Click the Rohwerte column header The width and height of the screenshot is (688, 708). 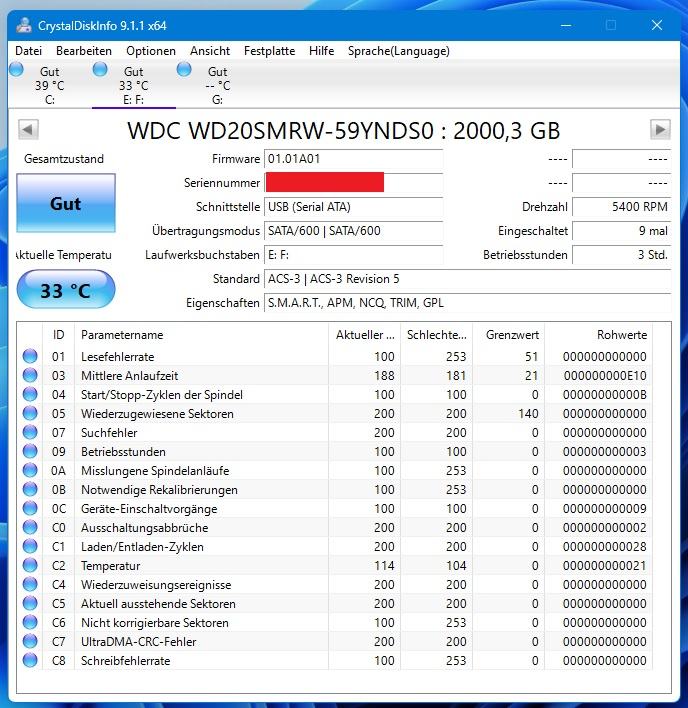(598, 335)
